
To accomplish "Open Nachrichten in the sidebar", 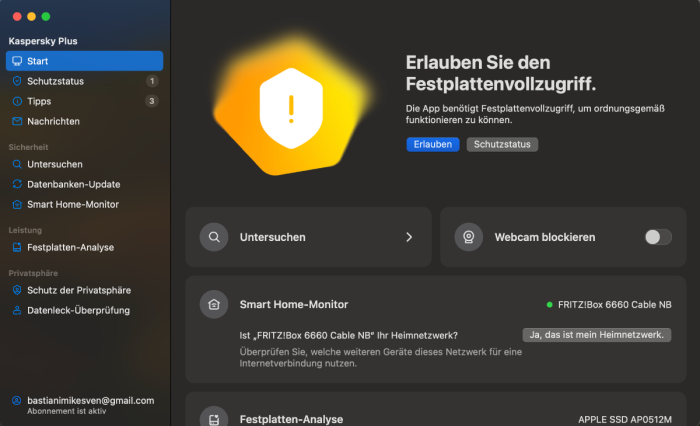I will 84,121.
